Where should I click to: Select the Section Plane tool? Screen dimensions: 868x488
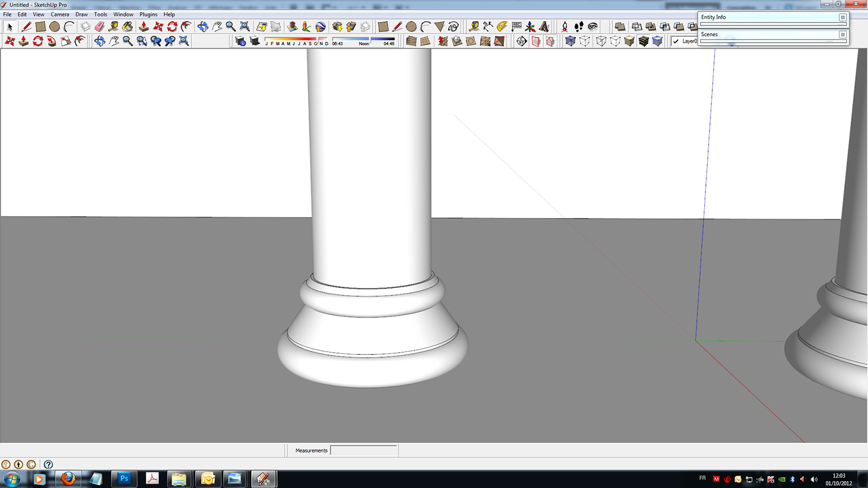[521, 41]
